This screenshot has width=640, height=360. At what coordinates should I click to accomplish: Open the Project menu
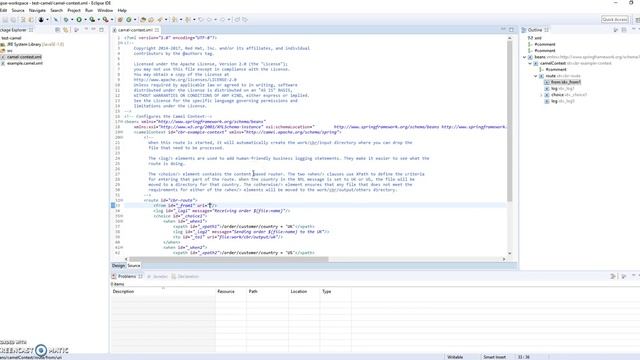coord(74,10)
